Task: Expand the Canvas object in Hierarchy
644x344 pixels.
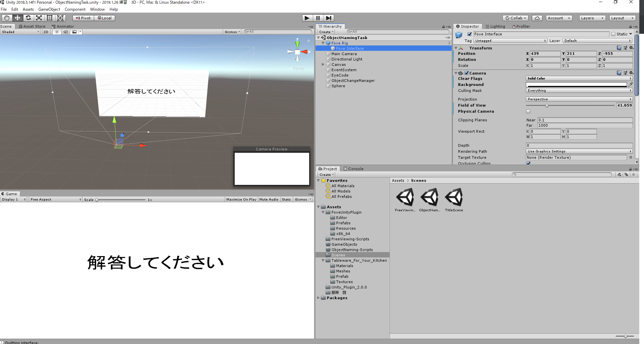Action: [x=323, y=65]
